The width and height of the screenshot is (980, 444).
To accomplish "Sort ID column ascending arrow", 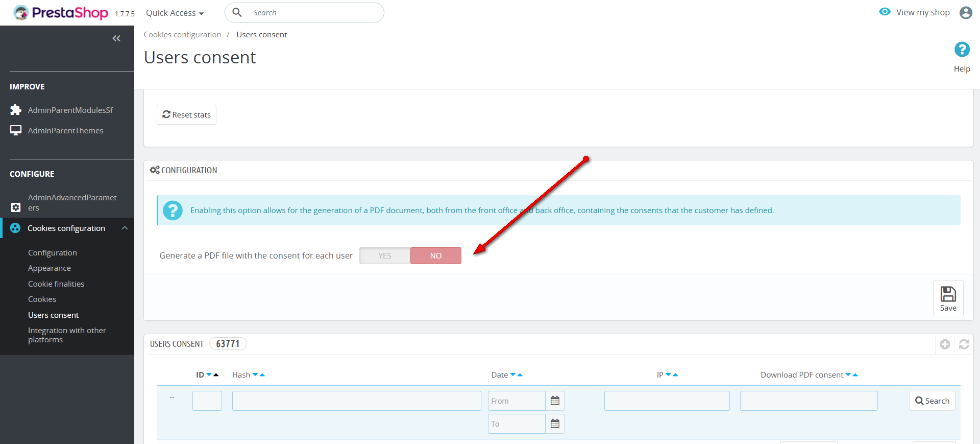I will tap(216, 375).
